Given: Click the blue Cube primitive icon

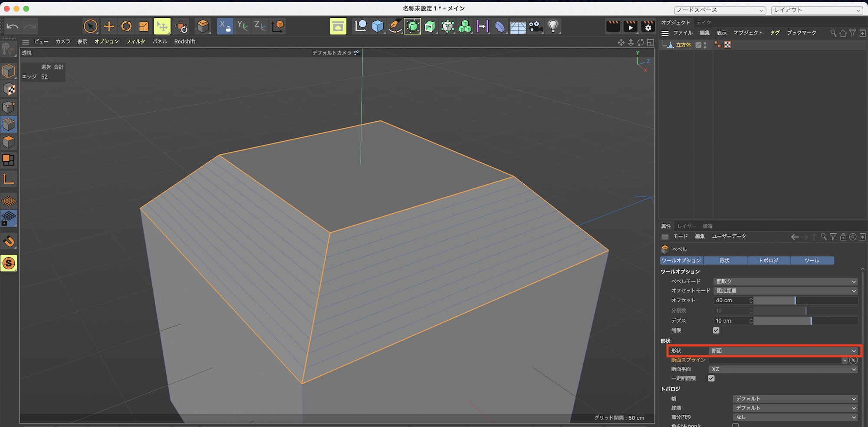Looking at the screenshot, I should click(x=378, y=26).
